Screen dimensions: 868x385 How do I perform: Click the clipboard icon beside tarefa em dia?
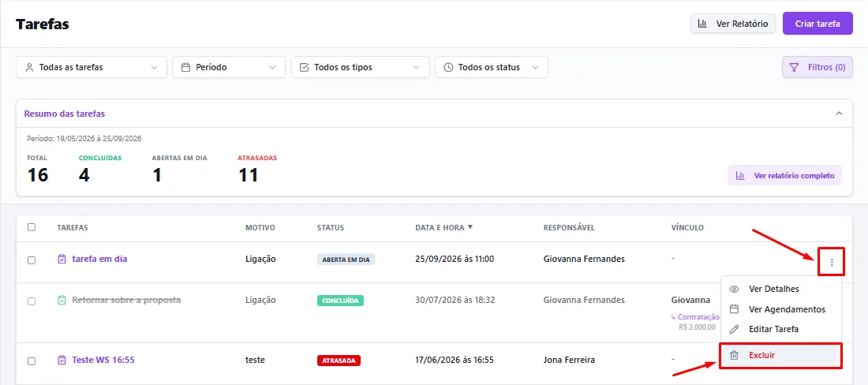click(x=62, y=259)
